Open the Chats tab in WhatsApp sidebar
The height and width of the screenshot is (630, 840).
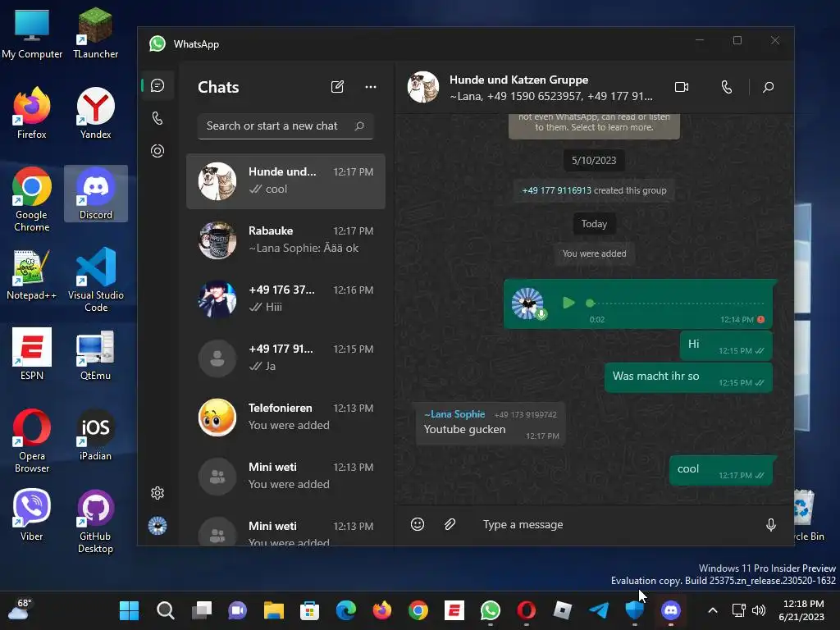(x=157, y=85)
